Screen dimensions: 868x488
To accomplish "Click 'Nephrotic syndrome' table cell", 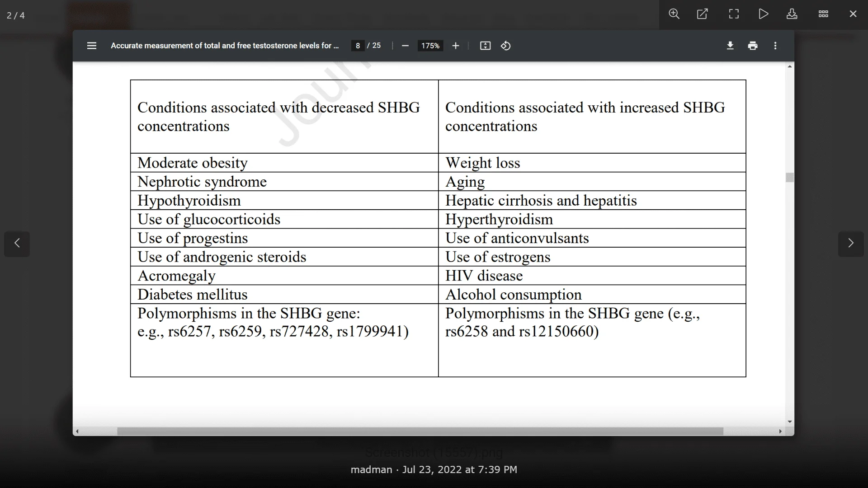I will (284, 182).
